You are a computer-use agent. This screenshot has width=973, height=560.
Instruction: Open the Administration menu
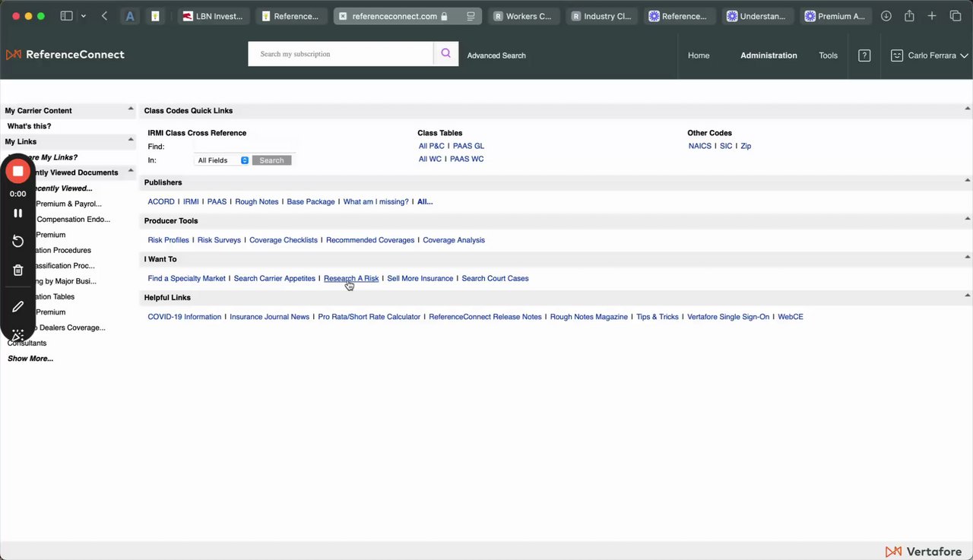pyautogui.click(x=769, y=55)
